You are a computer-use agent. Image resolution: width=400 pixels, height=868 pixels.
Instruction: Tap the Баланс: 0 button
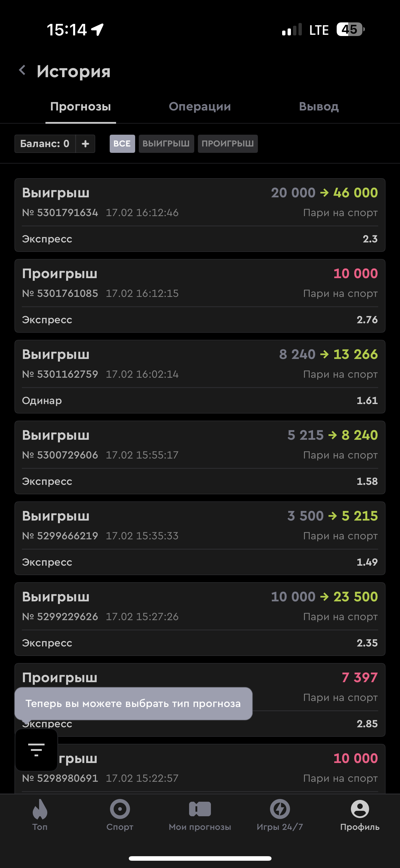pyautogui.click(x=45, y=144)
